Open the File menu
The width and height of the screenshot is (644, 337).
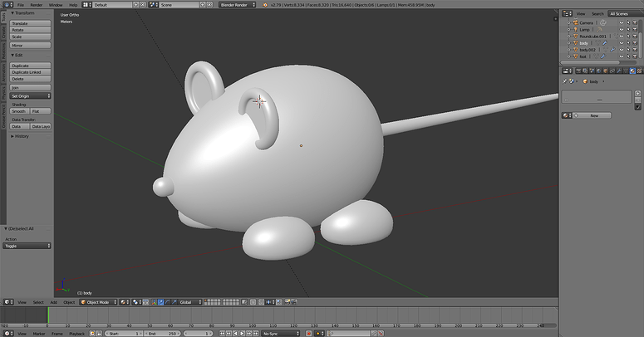point(21,5)
